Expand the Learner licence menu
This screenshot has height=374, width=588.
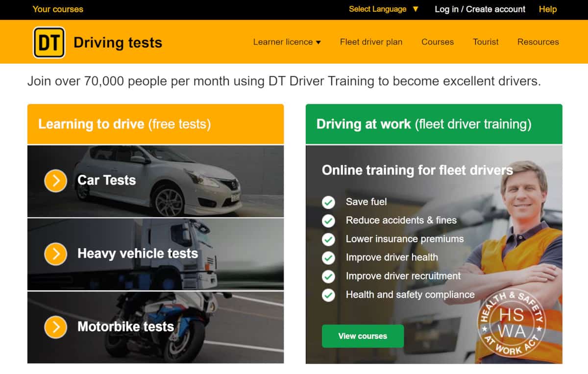(x=287, y=42)
